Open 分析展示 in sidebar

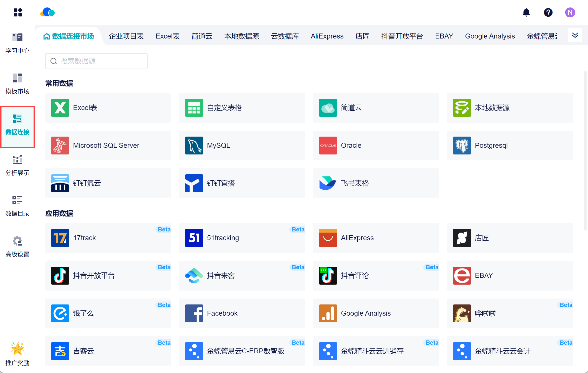point(17,166)
